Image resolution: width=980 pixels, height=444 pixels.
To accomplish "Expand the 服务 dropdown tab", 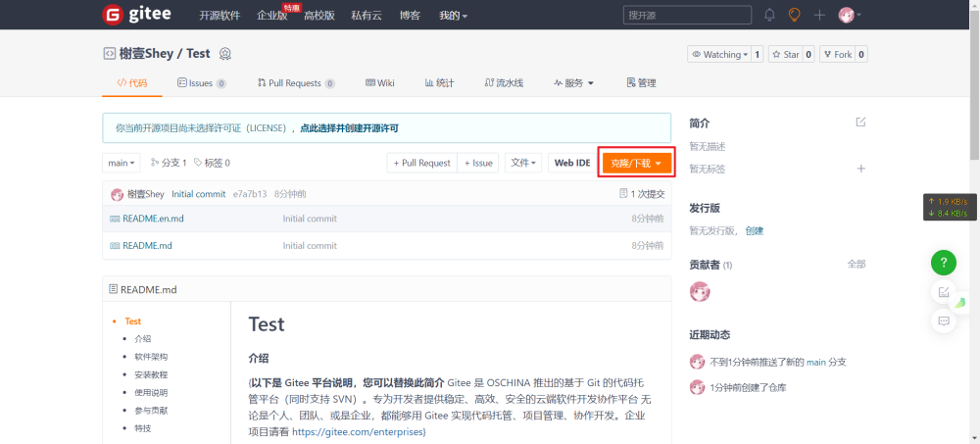I will pyautogui.click(x=573, y=83).
